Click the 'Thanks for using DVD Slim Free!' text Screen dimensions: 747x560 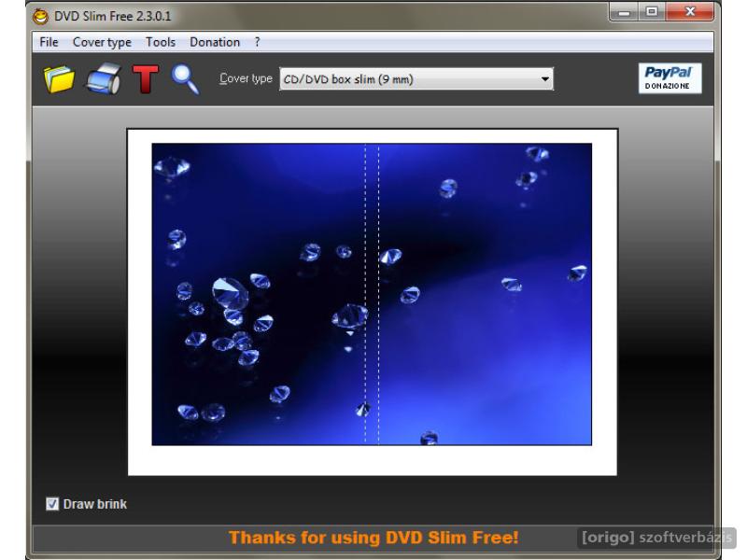[373, 538]
